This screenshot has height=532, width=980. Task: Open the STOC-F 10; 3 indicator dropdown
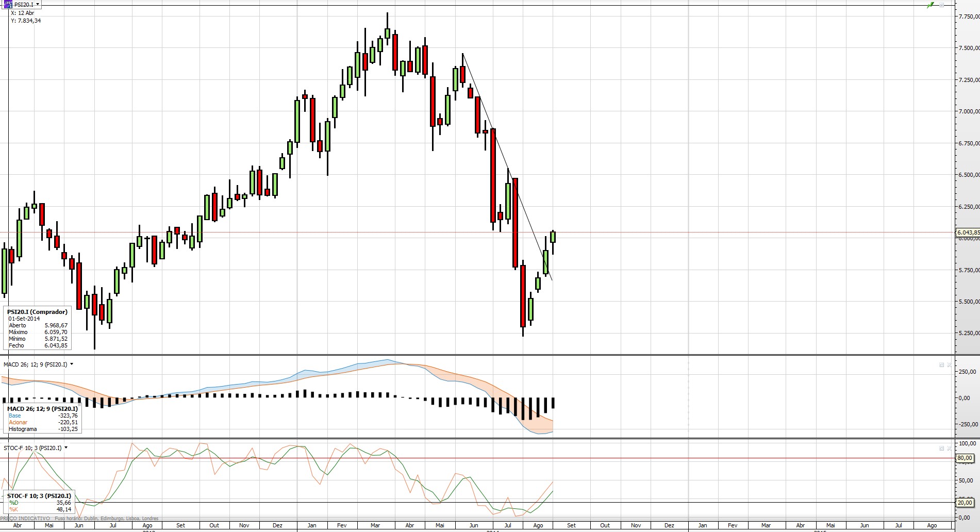click(x=66, y=448)
